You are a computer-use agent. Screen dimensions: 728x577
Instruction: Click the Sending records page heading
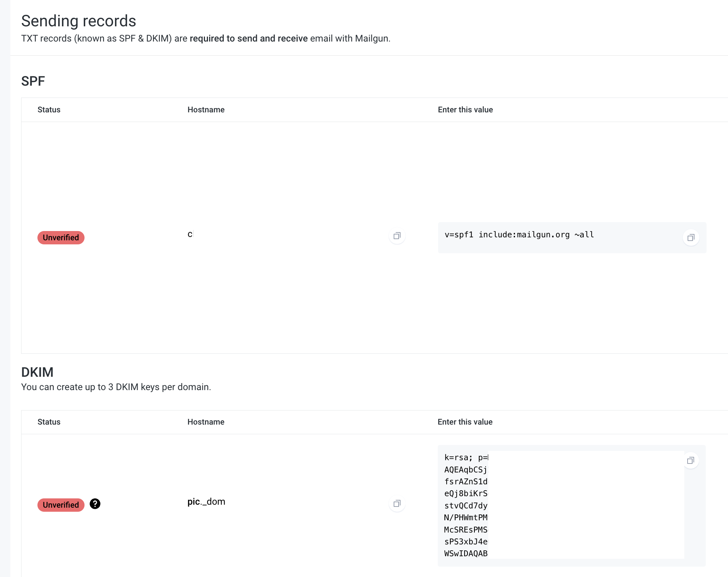(x=79, y=21)
